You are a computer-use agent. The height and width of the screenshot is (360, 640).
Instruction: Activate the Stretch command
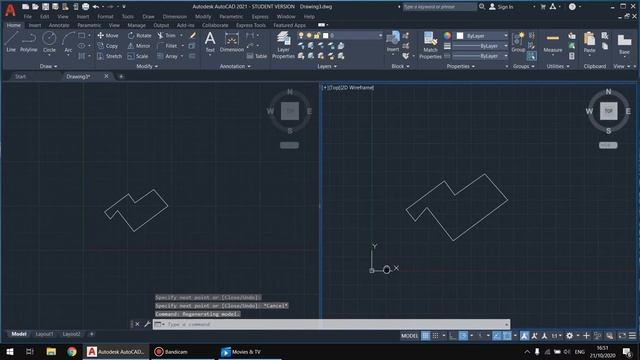click(x=109, y=56)
